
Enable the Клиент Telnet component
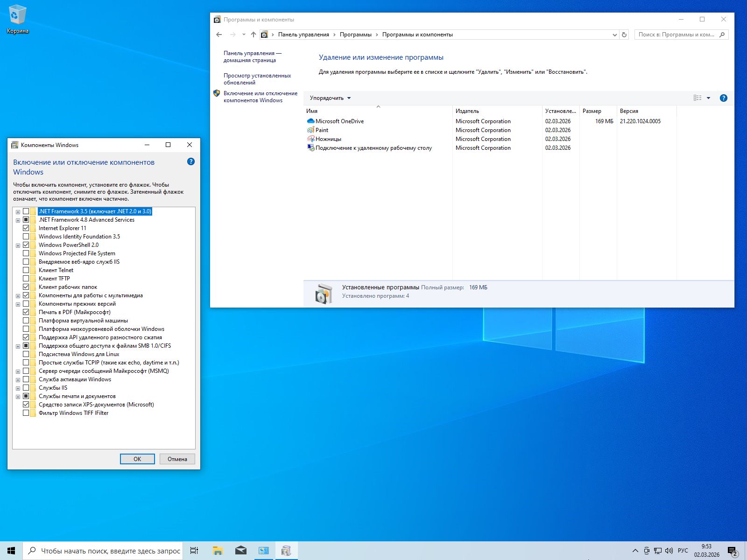(26, 270)
